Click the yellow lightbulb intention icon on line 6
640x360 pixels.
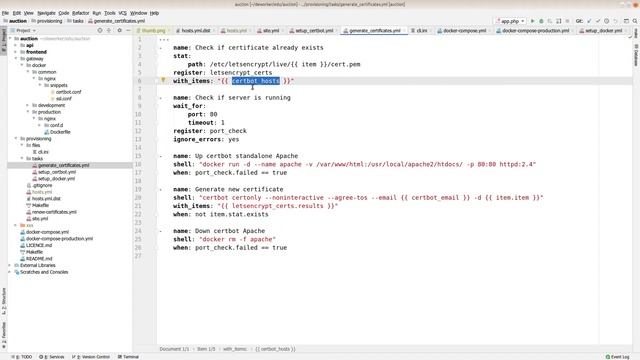point(163,80)
